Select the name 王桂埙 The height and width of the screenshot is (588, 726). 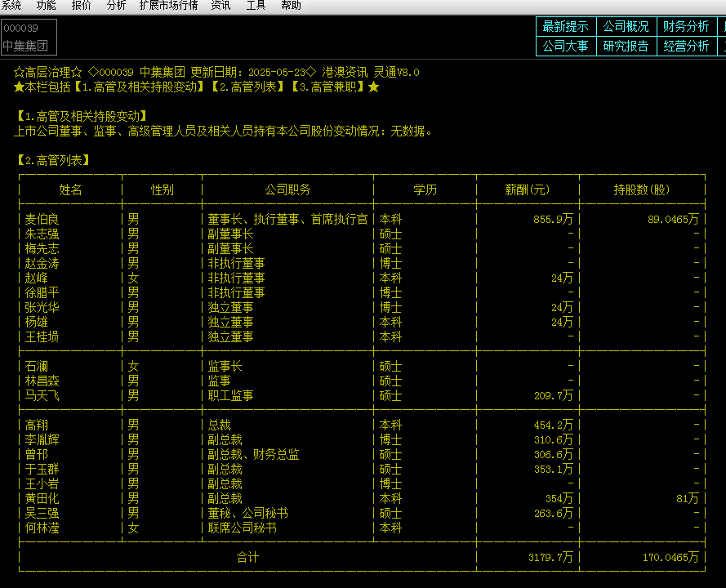pos(42,336)
